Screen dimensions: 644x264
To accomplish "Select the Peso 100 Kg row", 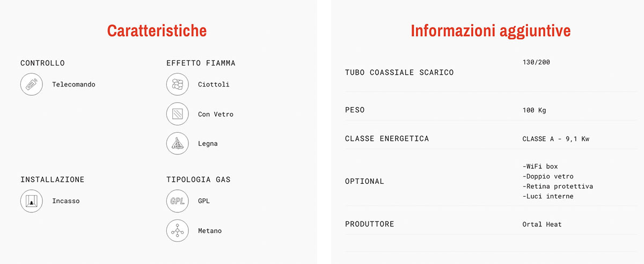I will [x=487, y=110].
